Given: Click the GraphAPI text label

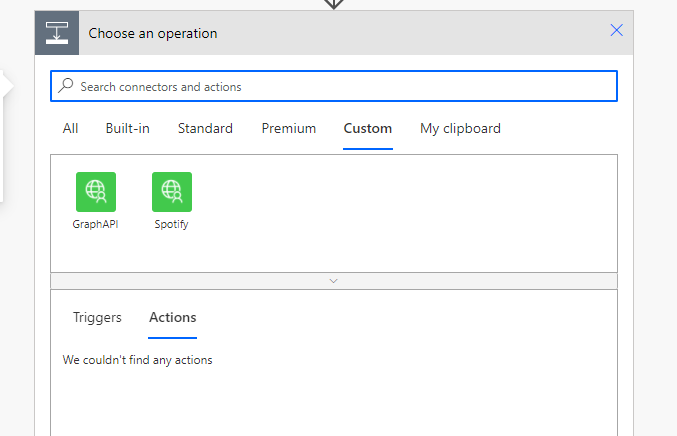Looking at the screenshot, I should [x=95, y=224].
